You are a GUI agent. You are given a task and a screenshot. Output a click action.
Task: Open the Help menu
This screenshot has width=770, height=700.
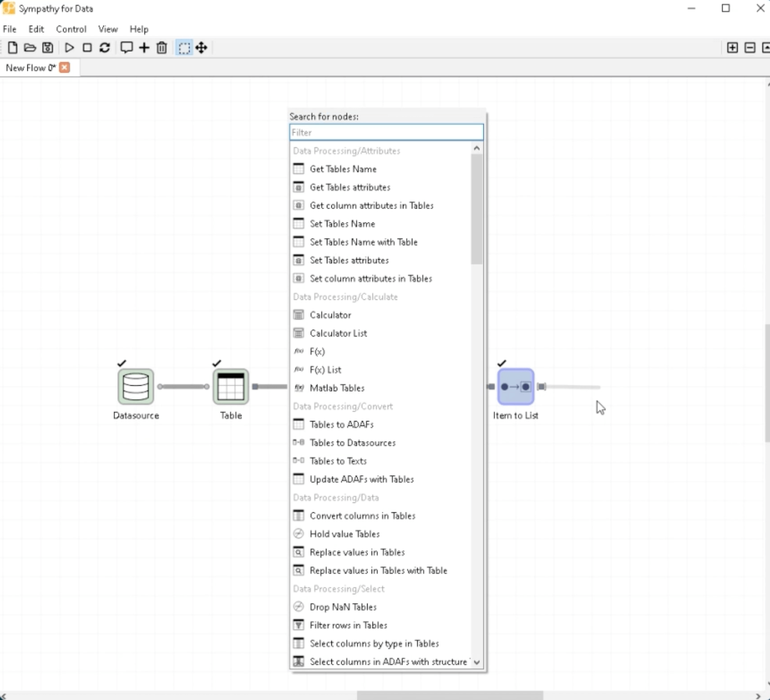click(139, 29)
